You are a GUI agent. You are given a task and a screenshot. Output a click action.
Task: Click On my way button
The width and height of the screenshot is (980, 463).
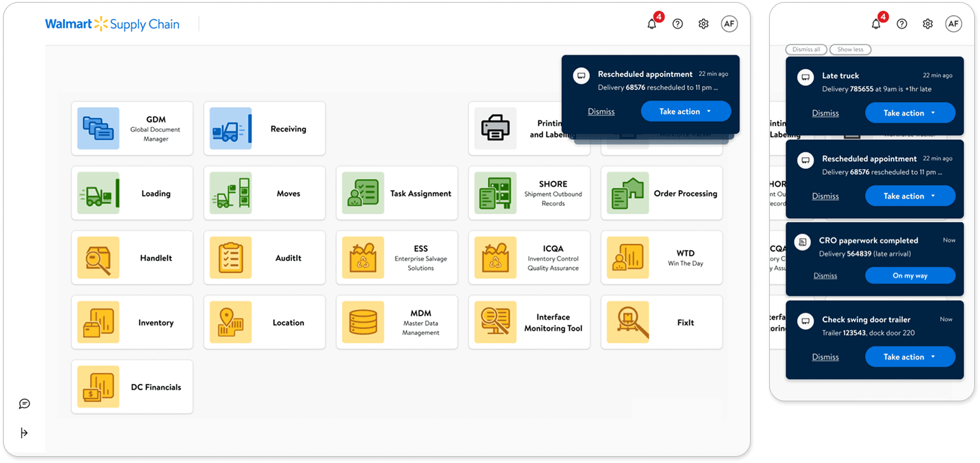point(910,276)
